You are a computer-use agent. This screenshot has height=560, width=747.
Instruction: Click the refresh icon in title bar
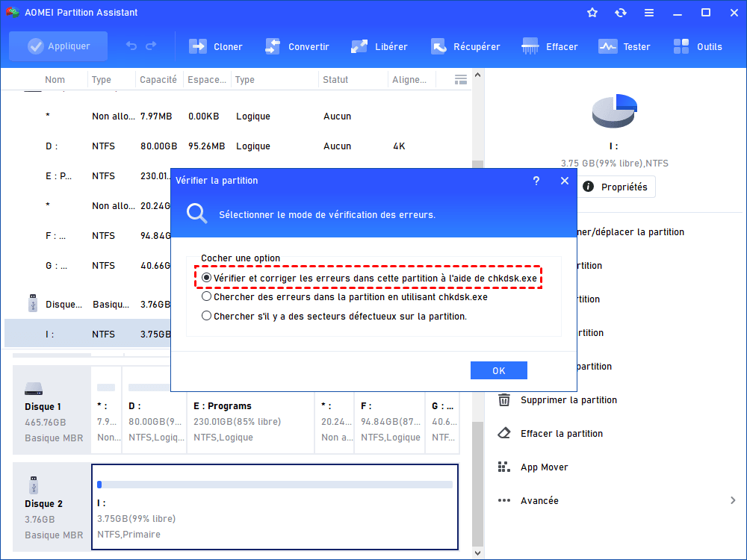(620, 13)
